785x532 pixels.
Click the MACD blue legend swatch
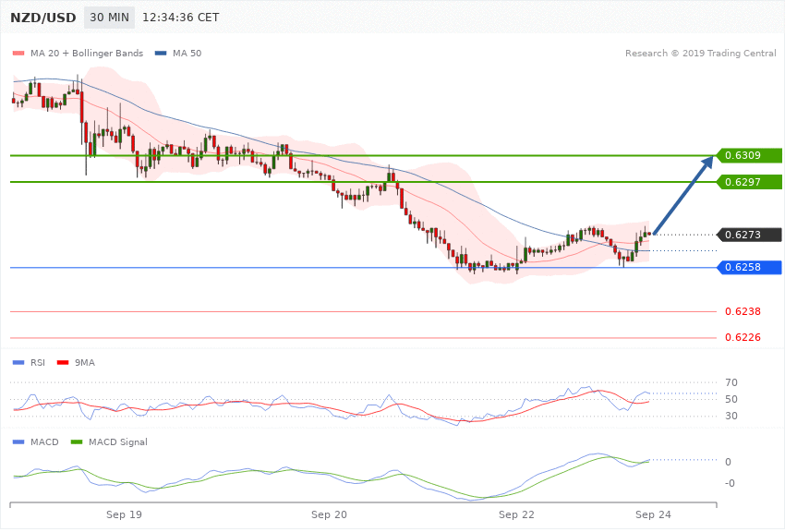pos(18,442)
